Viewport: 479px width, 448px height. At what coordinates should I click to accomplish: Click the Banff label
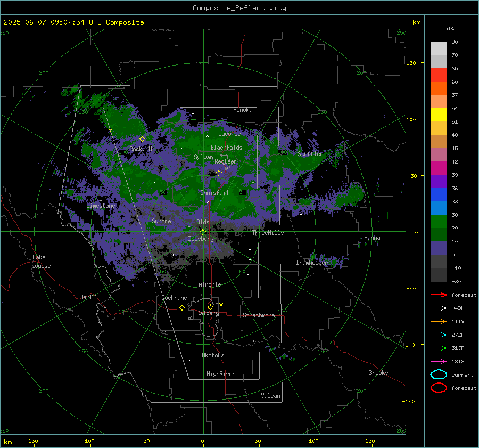coord(88,297)
